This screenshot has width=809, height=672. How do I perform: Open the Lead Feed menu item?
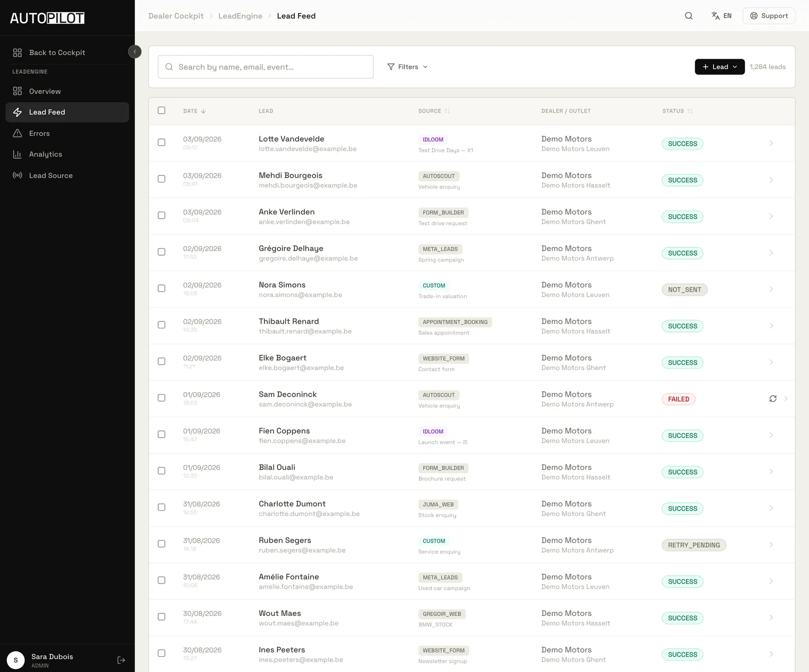(x=67, y=112)
